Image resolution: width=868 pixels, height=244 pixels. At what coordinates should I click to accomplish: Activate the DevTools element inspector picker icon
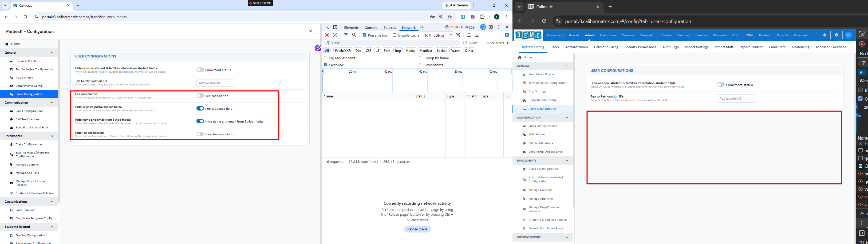point(327,27)
